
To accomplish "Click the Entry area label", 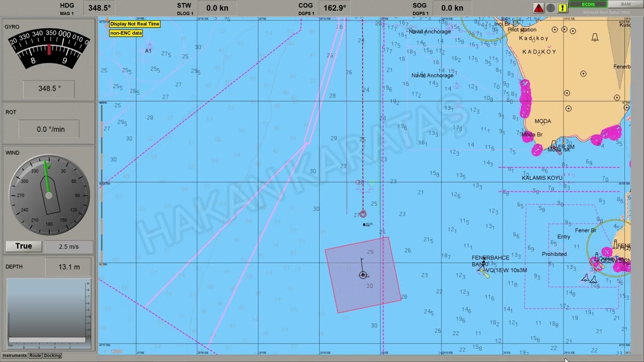I will [563, 237].
